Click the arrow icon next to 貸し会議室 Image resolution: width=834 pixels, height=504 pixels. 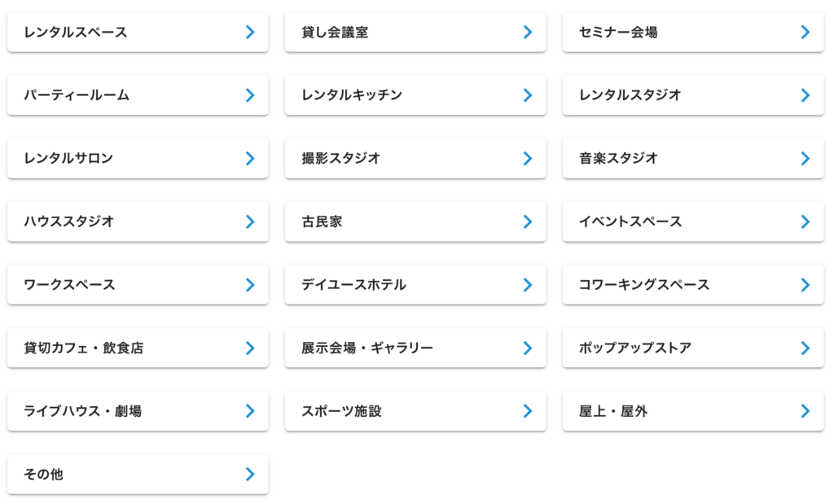pyautogui.click(x=528, y=33)
